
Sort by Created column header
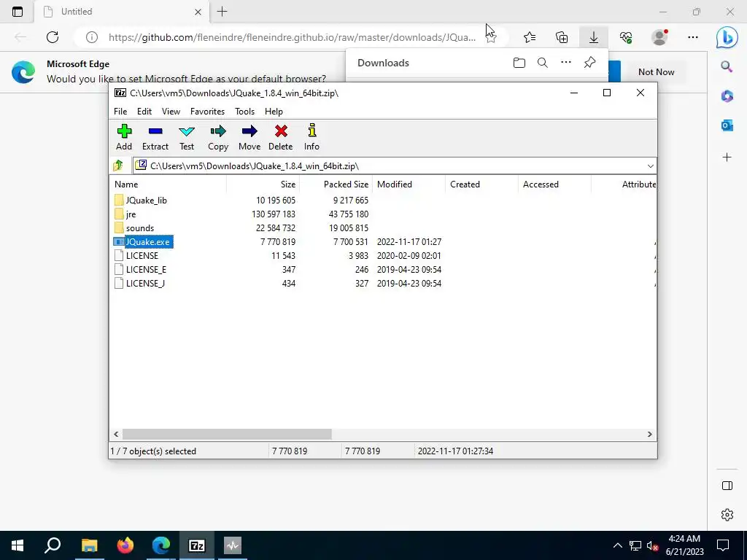tap(482, 184)
